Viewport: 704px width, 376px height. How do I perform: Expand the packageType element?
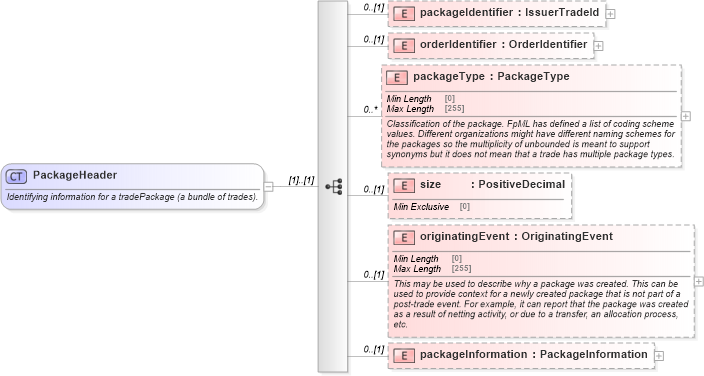click(x=686, y=116)
